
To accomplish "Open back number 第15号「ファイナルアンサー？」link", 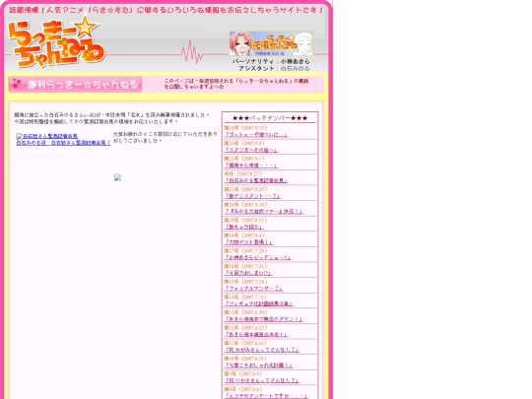I will pyautogui.click(x=253, y=289).
